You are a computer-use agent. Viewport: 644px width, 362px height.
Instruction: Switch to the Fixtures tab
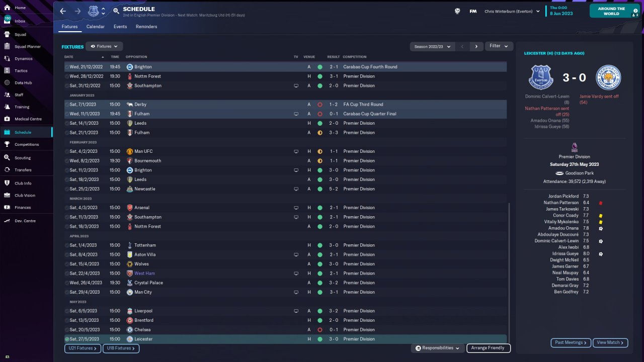tap(69, 27)
